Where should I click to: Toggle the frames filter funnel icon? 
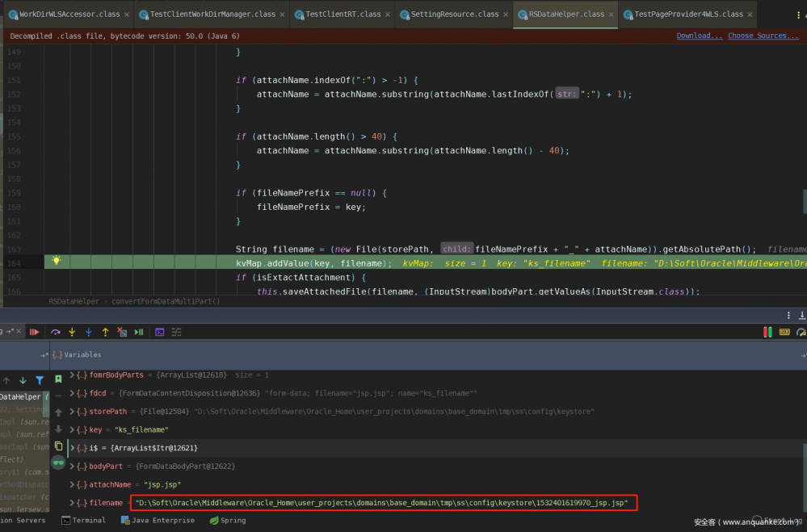click(40, 380)
